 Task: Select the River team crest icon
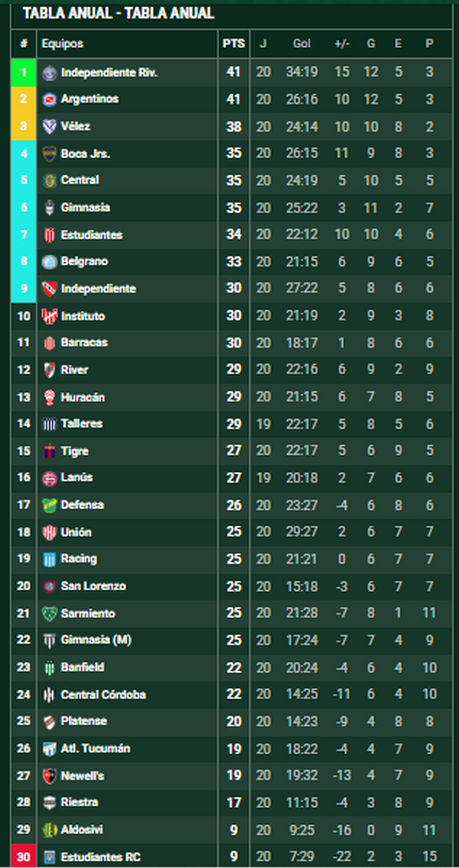49,370
